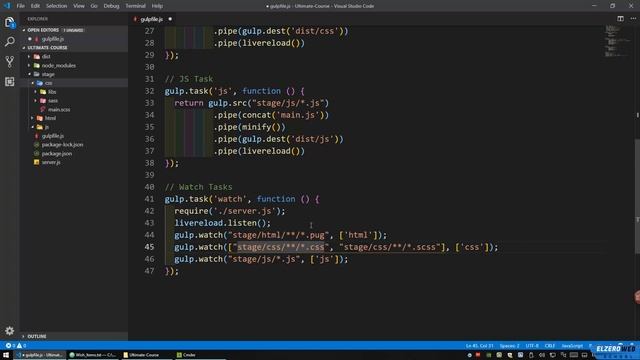The width and height of the screenshot is (640, 360).
Task: Click UTF-8 encoding in status bar
Action: coord(532,346)
